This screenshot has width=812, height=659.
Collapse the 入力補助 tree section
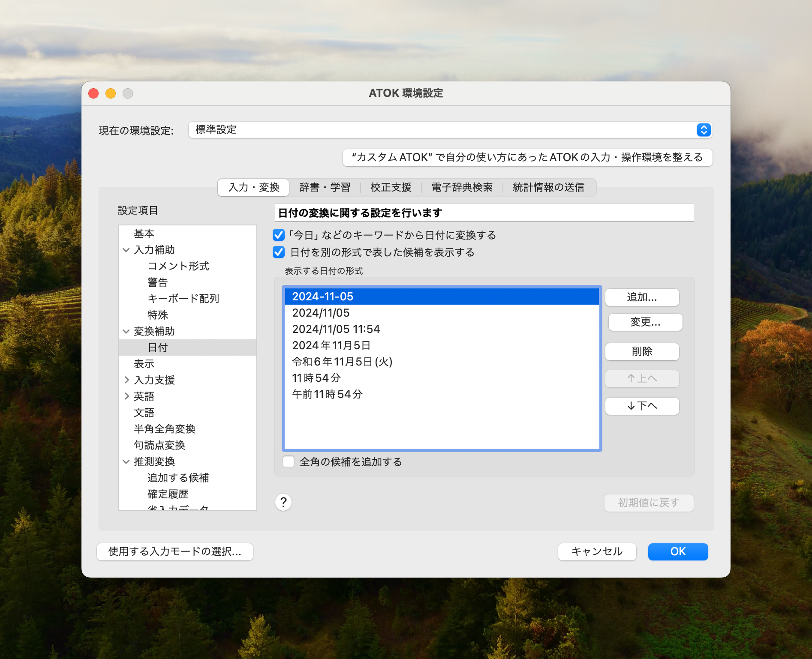click(126, 250)
